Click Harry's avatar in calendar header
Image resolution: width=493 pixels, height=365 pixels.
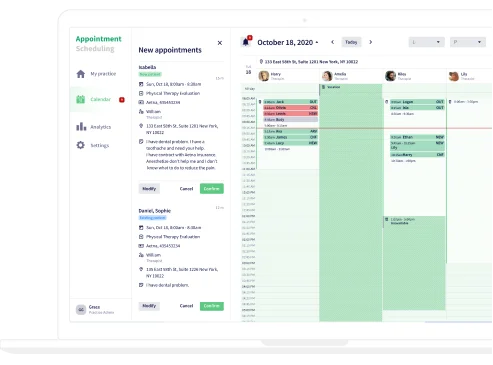pos(264,76)
